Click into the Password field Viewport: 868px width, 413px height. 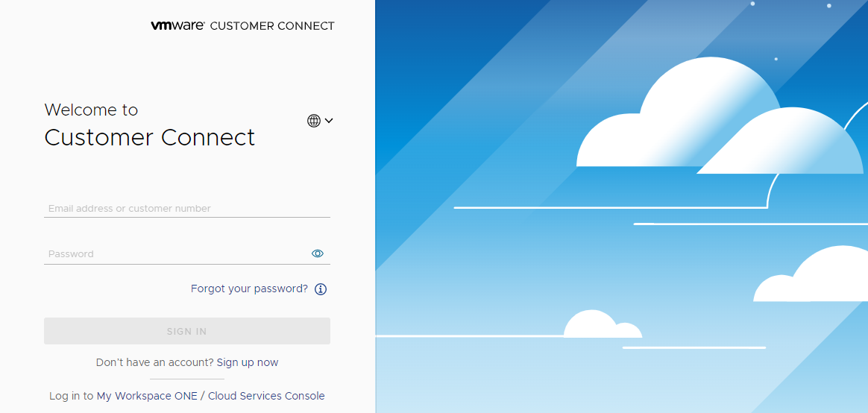tap(175, 254)
